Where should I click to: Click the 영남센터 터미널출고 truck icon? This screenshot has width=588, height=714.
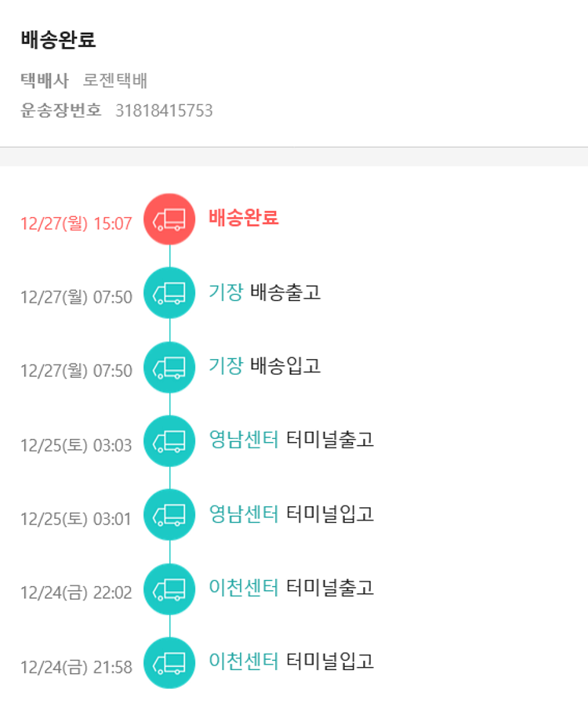[x=169, y=440]
